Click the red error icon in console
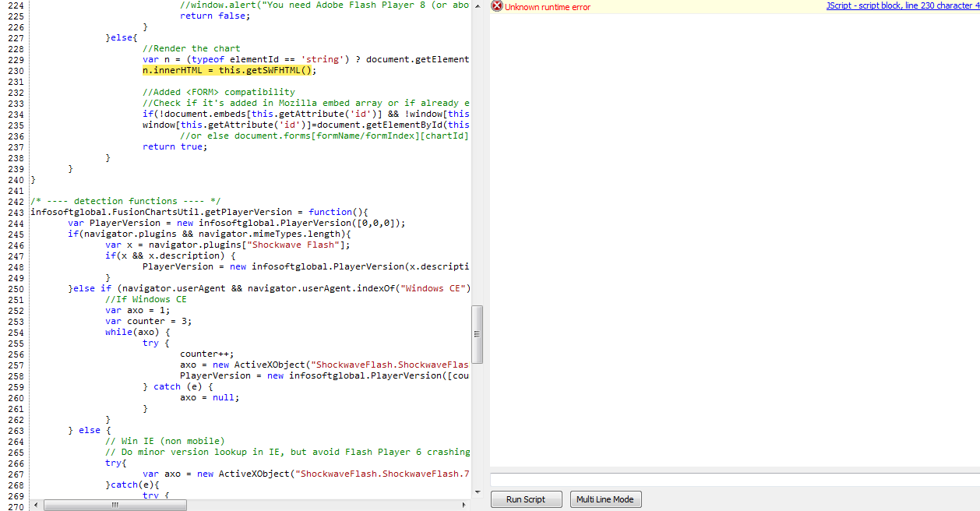Viewport: 980px width, 511px height. [497, 7]
